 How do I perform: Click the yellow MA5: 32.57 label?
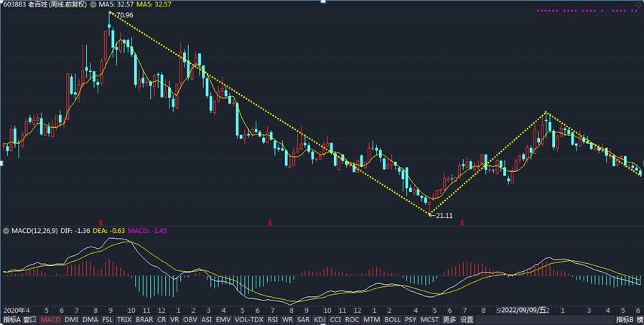pyautogui.click(x=154, y=4)
